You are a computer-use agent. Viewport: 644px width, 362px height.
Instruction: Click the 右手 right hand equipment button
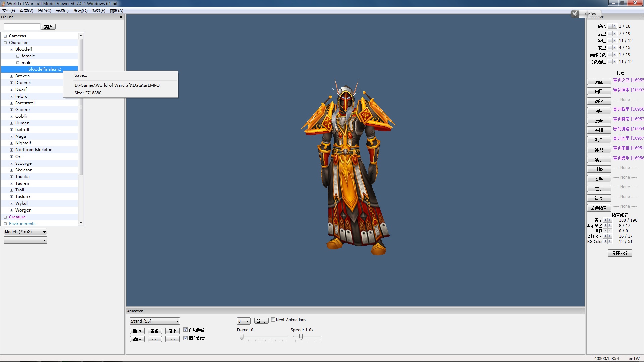[599, 179]
